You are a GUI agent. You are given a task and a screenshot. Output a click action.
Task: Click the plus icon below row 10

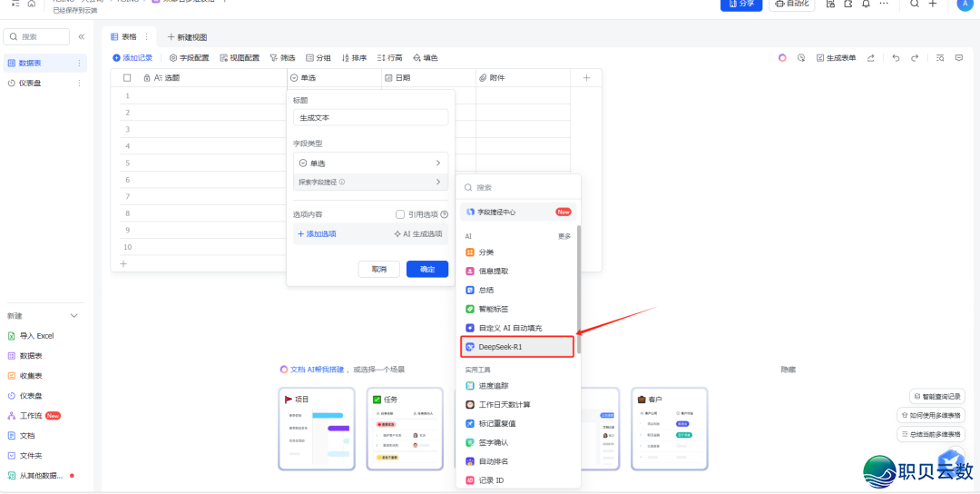(123, 264)
